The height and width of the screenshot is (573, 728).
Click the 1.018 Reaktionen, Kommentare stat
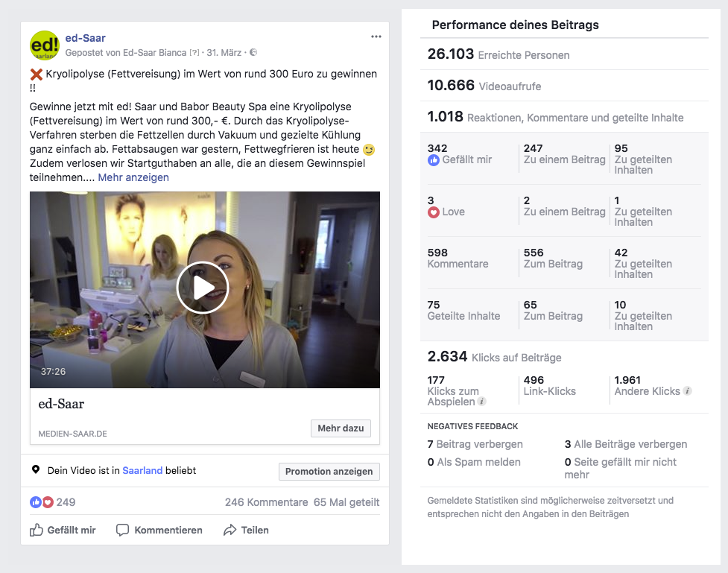coord(555,116)
